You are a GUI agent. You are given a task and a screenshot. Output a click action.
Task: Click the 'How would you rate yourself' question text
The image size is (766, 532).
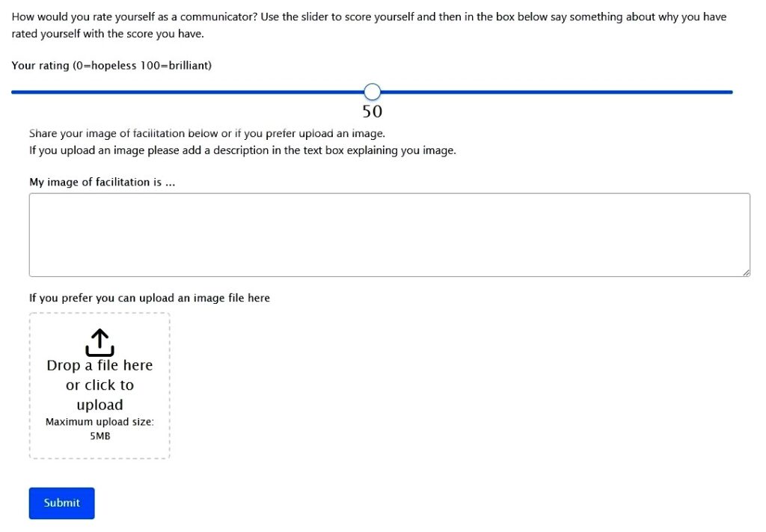click(369, 25)
